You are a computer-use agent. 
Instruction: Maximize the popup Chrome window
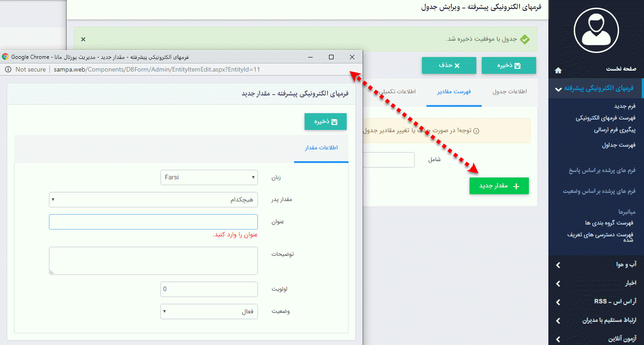[331, 57]
